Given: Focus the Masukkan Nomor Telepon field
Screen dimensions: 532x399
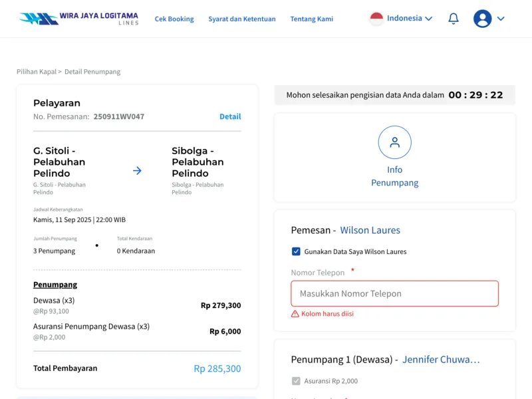Looking at the screenshot, I should (394, 293).
